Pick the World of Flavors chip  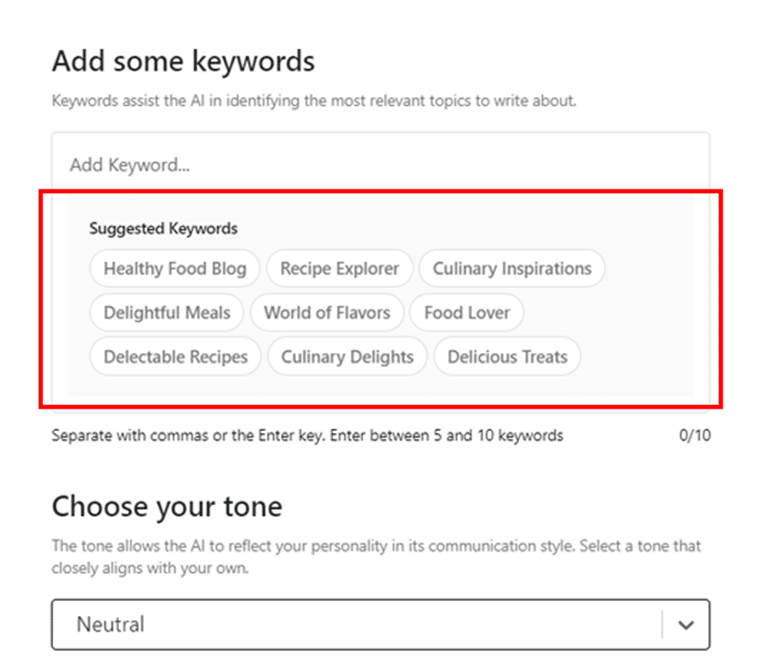[327, 313]
